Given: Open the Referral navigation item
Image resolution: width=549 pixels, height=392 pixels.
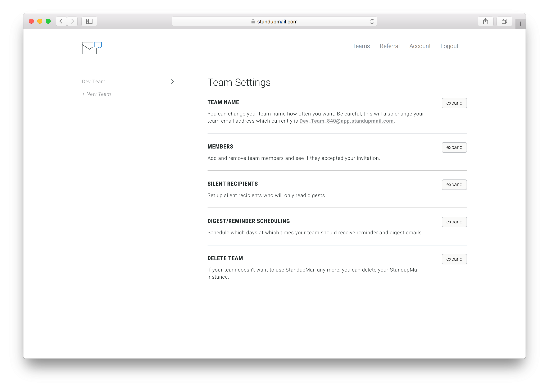Looking at the screenshot, I should 389,46.
